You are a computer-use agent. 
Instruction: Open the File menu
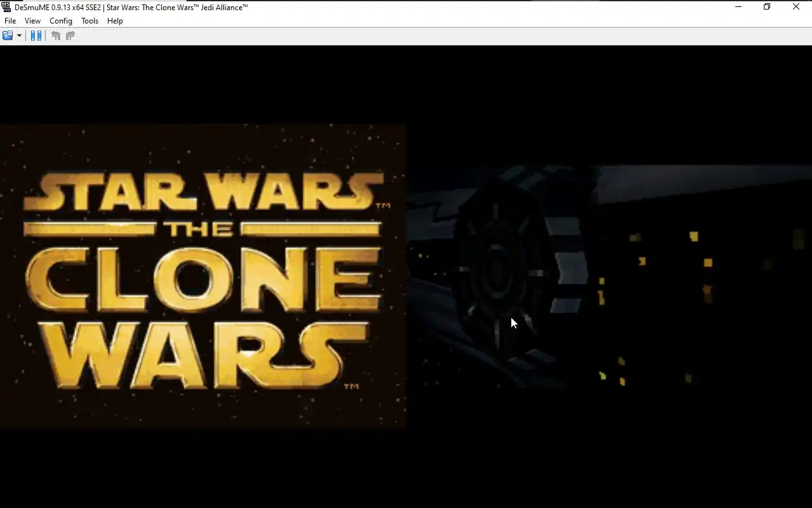[10, 21]
